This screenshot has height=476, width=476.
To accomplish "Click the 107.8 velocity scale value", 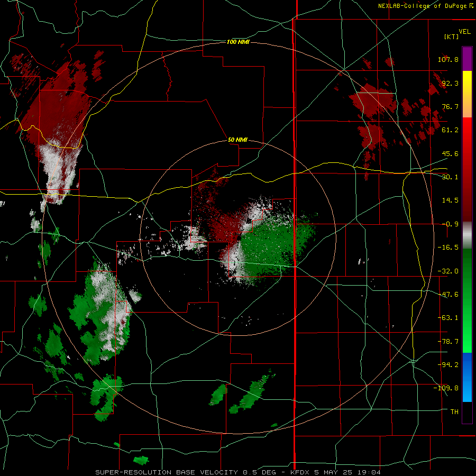I will pyautogui.click(x=448, y=59).
